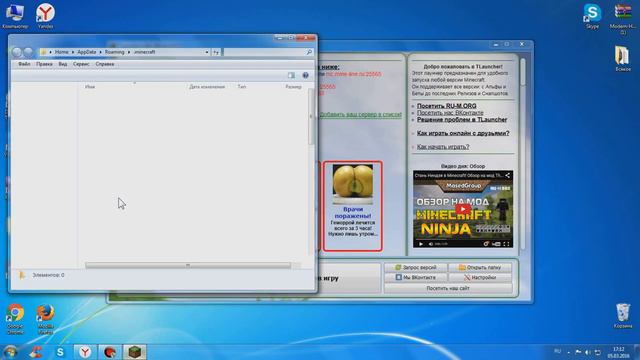640x360 pixels.
Task: Click the action center flag tray icon
Action: (x=578, y=352)
